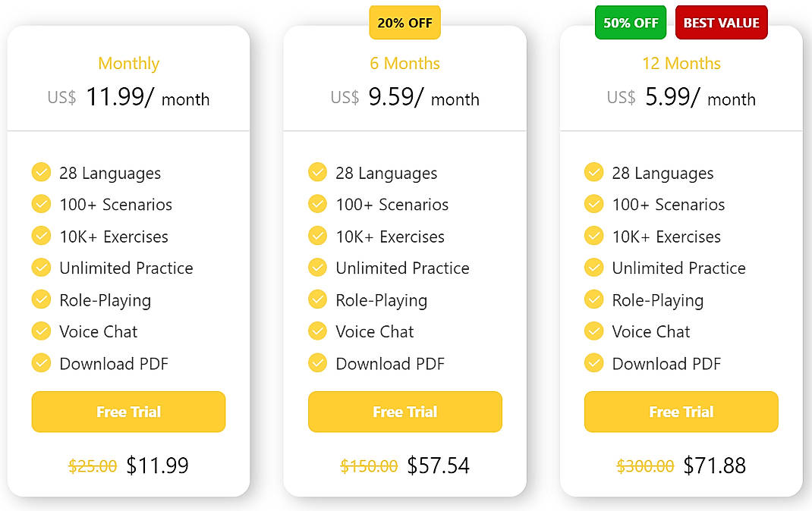Click the Free Trial button under 6 Months plan
This screenshot has height=511, width=812.
click(x=404, y=412)
